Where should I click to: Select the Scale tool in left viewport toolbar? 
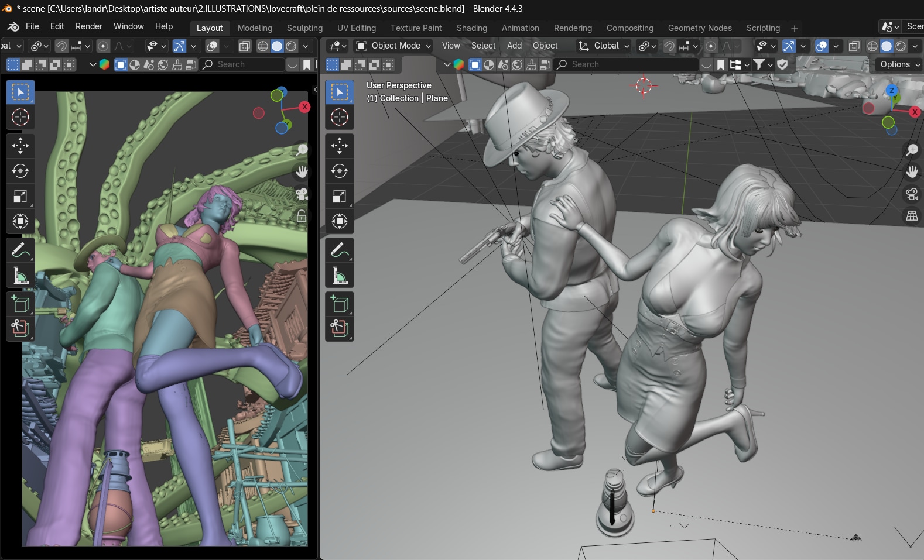click(x=20, y=196)
